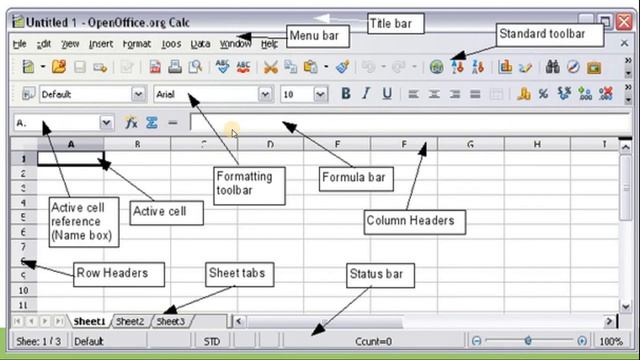Expand Formatting toolbar overflow chevron
Image resolution: width=640 pixels, height=360 pixels.
(x=628, y=87)
